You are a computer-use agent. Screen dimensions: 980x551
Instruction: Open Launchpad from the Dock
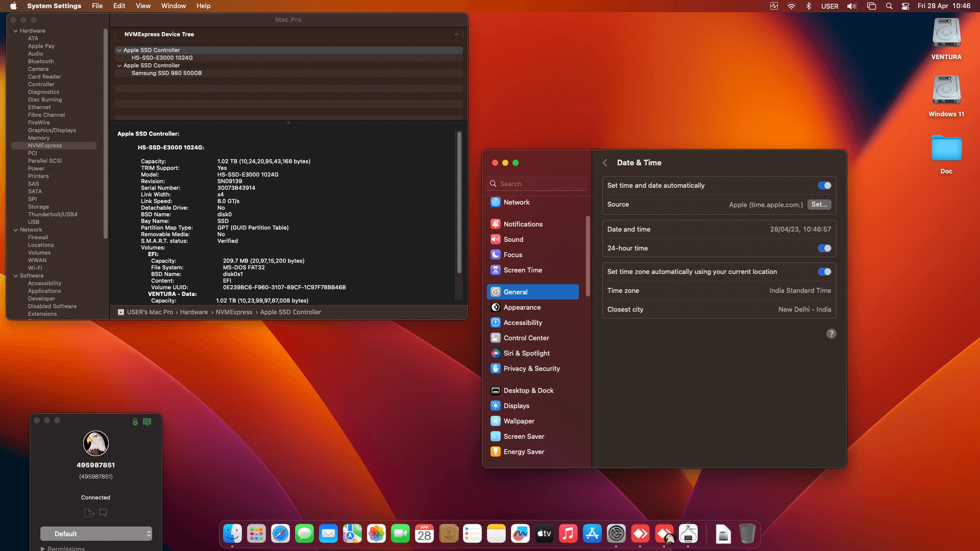click(256, 534)
